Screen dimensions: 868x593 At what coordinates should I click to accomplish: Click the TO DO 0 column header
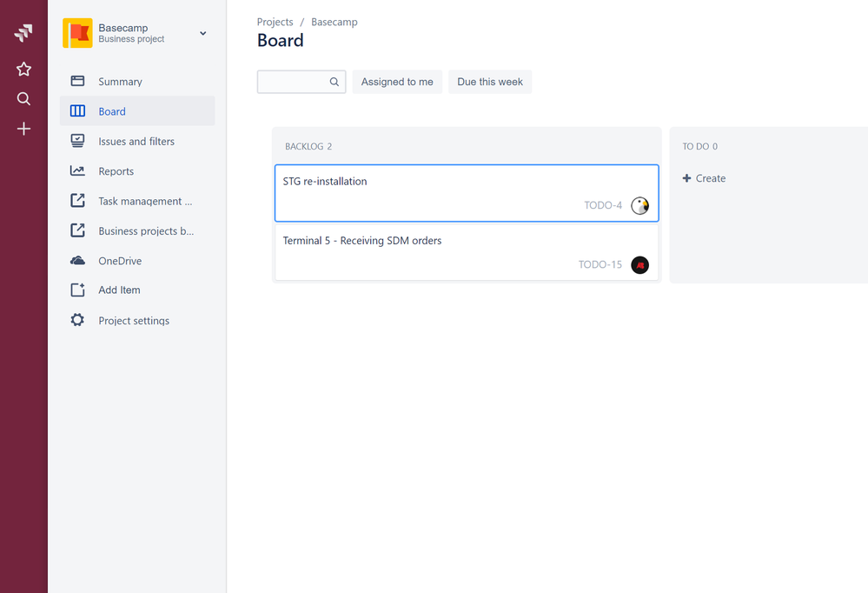699,146
